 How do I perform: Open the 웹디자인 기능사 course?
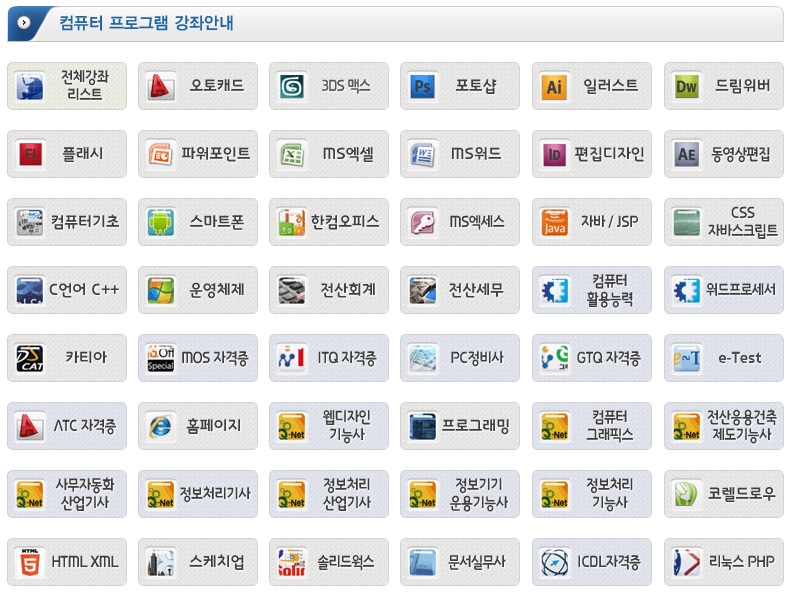[329, 426]
